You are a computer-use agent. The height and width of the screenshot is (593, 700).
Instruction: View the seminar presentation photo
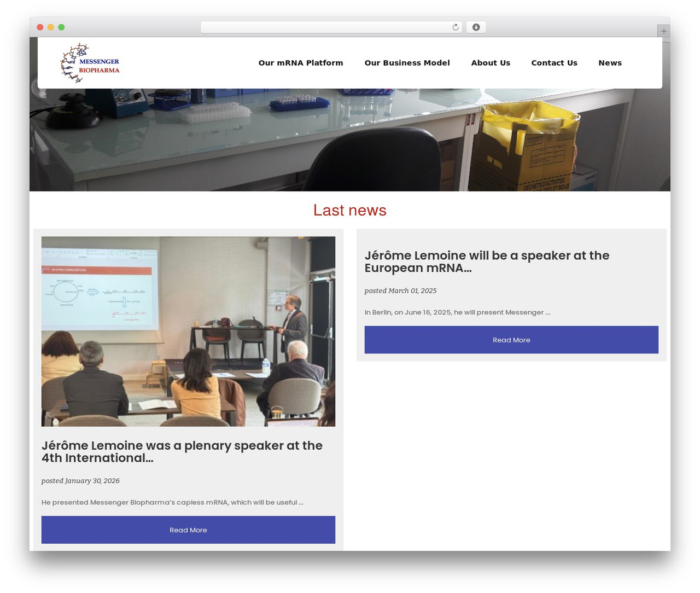(188, 332)
